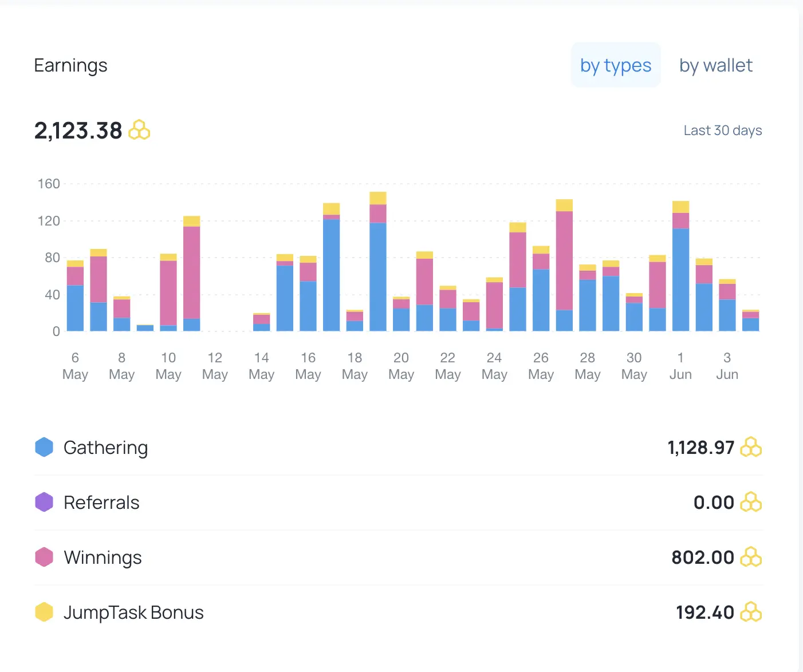
Task: Click the pink Winnings hexagon icon
Action: 44,557
